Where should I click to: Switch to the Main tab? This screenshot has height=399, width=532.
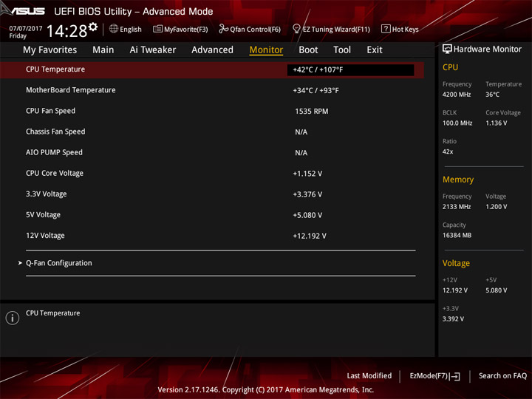click(103, 50)
